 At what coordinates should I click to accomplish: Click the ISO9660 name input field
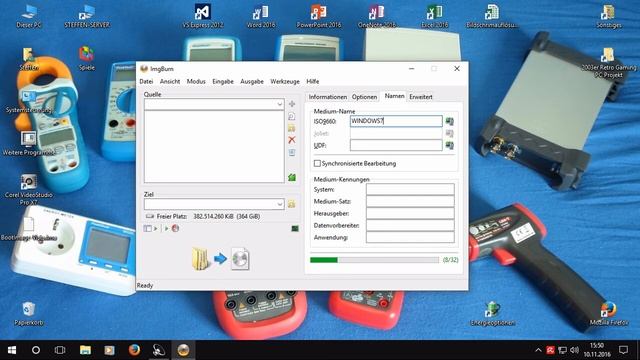click(396, 121)
